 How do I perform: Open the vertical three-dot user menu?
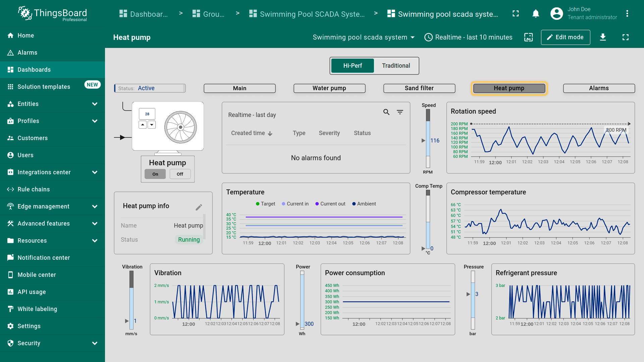627,14
